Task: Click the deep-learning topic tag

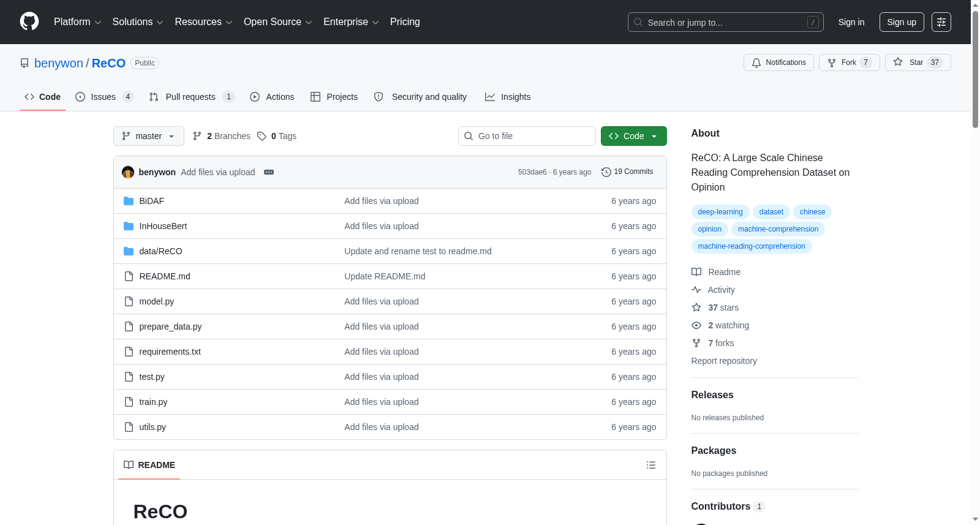Action: click(x=720, y=212)
